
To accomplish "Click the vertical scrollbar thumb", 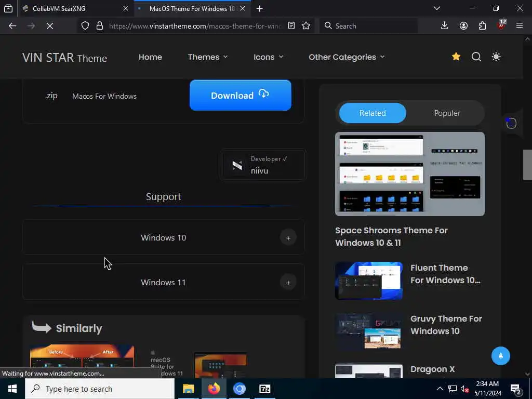I will (x=527, y=165).
